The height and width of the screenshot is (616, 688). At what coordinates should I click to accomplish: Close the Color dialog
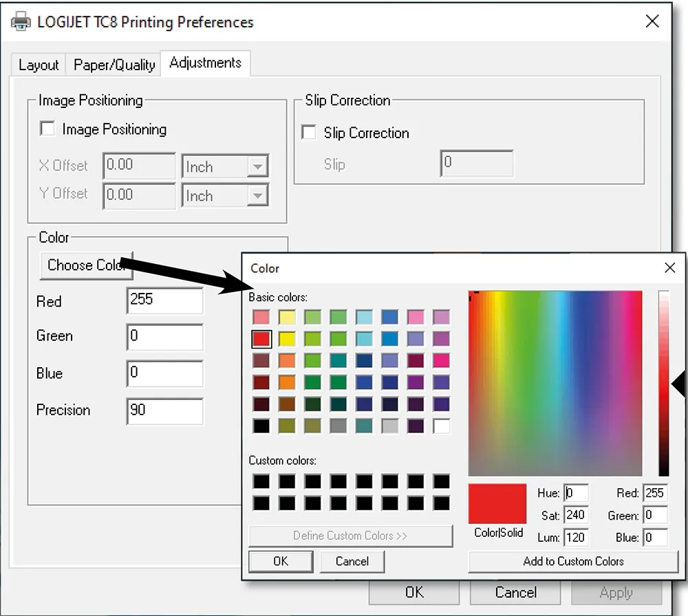pyautogui.click(x=669, y=267)
